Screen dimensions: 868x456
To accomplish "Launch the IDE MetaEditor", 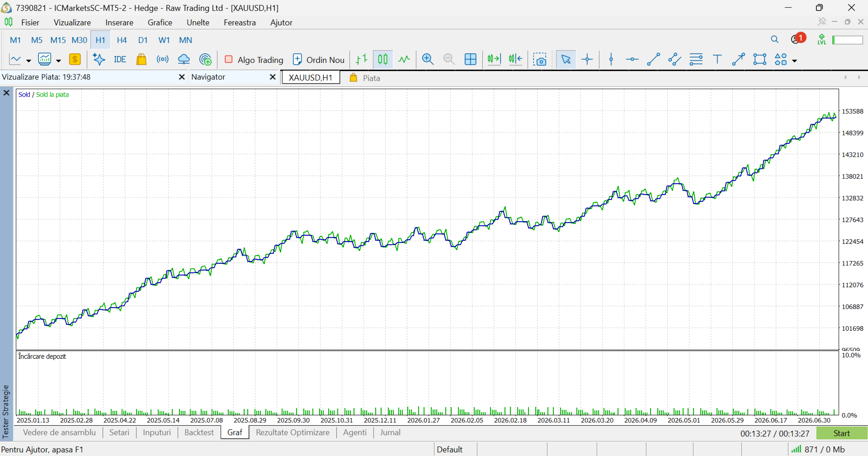I will 120,59.
